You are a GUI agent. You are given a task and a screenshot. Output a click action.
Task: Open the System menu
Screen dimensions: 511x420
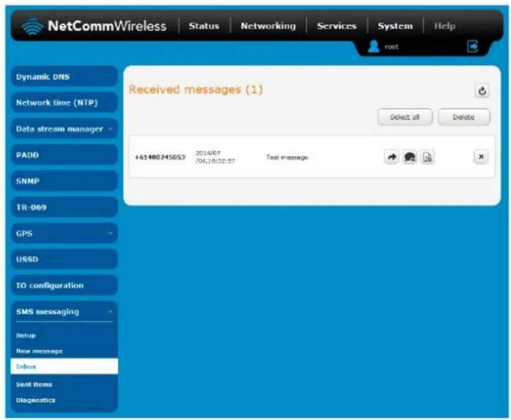point(395,26)
